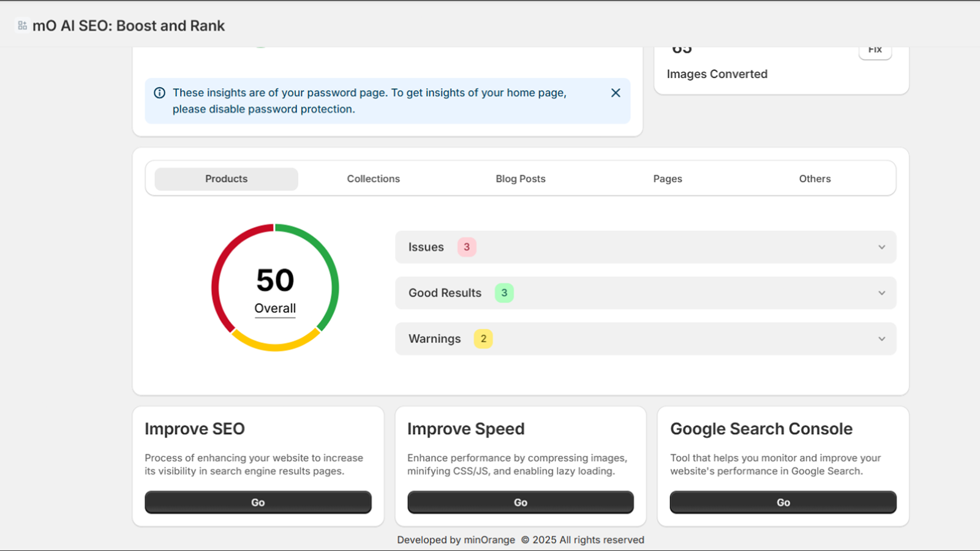Open the Blog Posts tab
This screenshot has width=980, height=551.
(520, 179)
